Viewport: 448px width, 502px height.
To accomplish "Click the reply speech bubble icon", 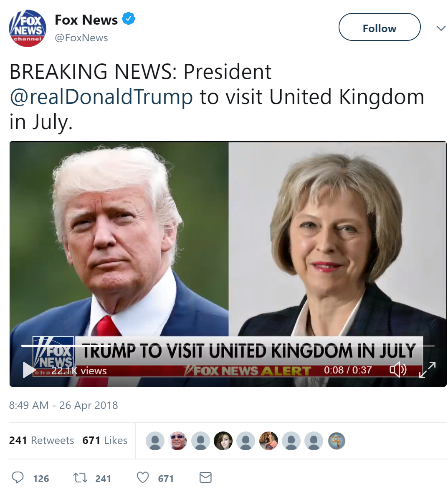I will (18, 477).
